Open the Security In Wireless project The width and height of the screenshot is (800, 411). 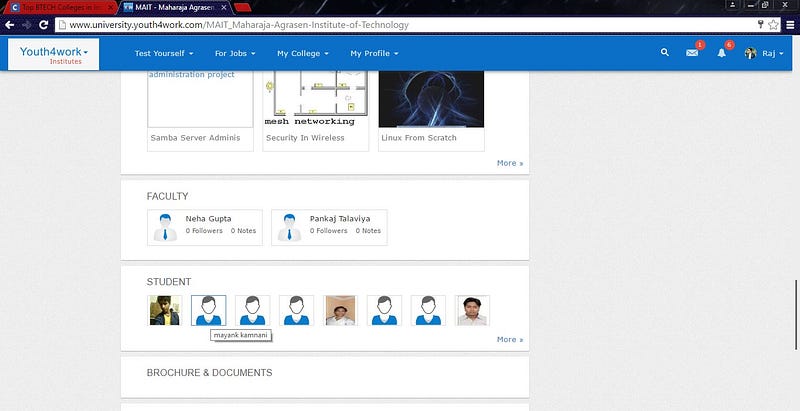click(x=305, y=138)
